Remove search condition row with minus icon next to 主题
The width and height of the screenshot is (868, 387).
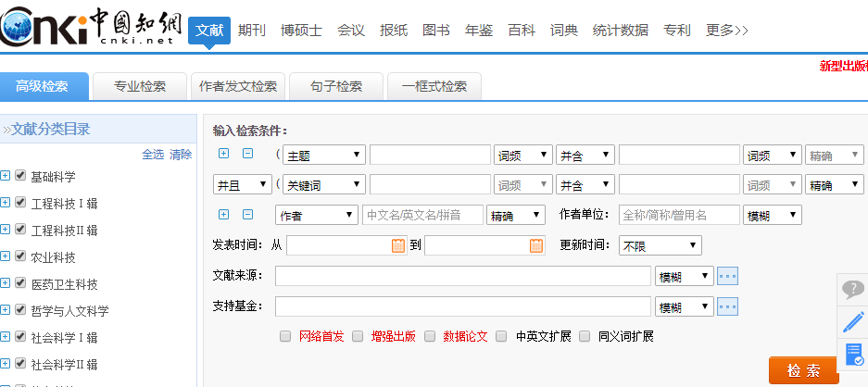248,154
